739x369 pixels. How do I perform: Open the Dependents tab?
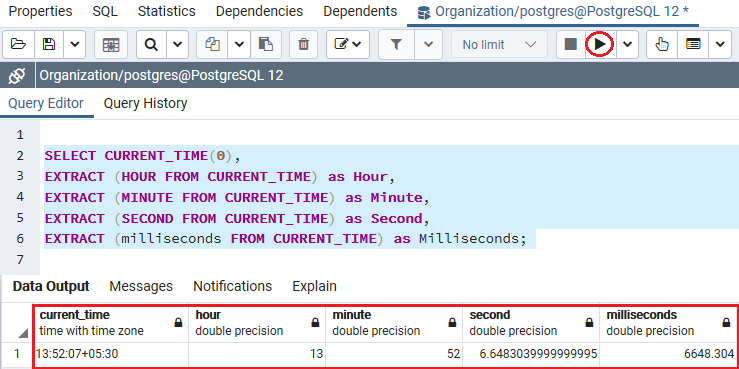coord(360,11)
